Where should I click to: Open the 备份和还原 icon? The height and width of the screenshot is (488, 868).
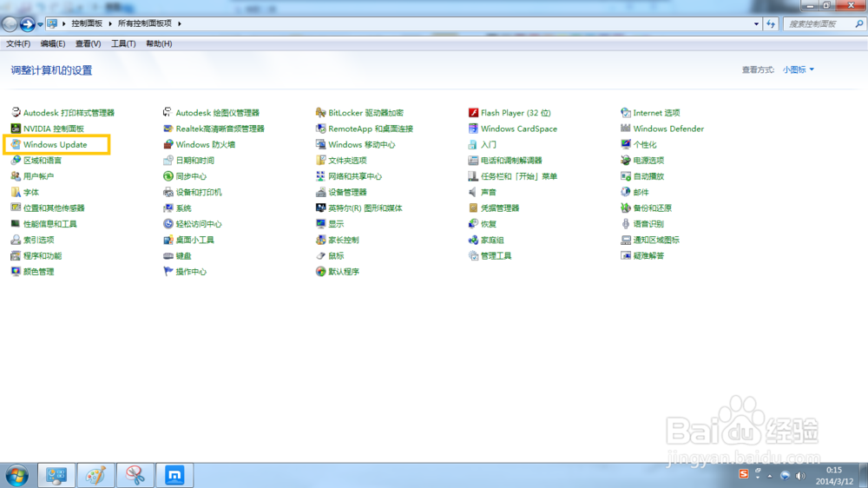pyautogui.click(x=626, y=208)
